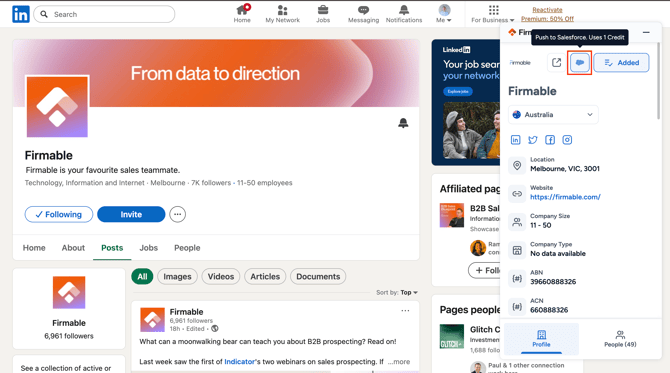
Task: Click the Company Type building icon
Action: [x=517, y=250]
